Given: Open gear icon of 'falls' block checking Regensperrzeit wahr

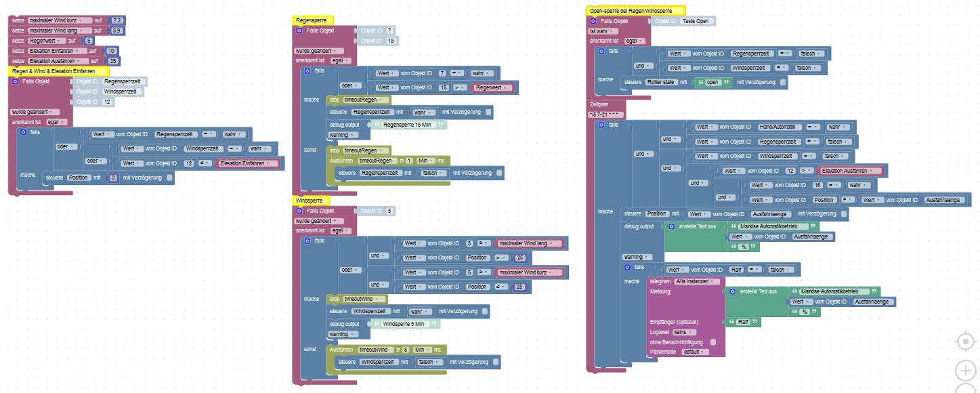Looking at the screenshot, I should (24, 132).
